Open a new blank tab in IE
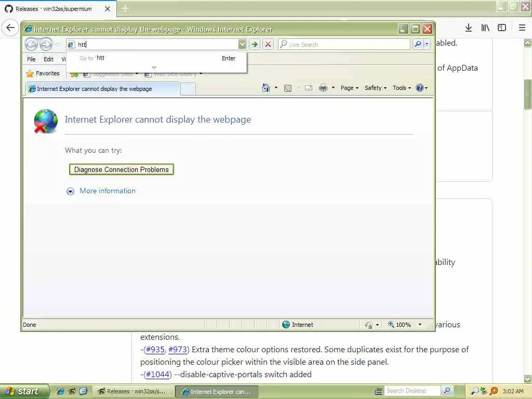Screen dimensions: 532x399 pyautogui.click(x=188, y=89)
